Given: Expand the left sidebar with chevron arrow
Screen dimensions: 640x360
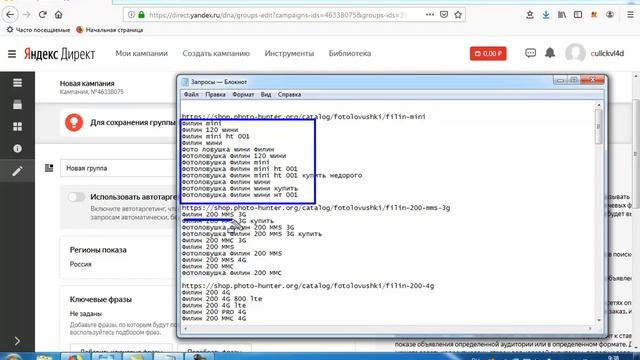Looking at the screenshot, I should pos(17,341).
